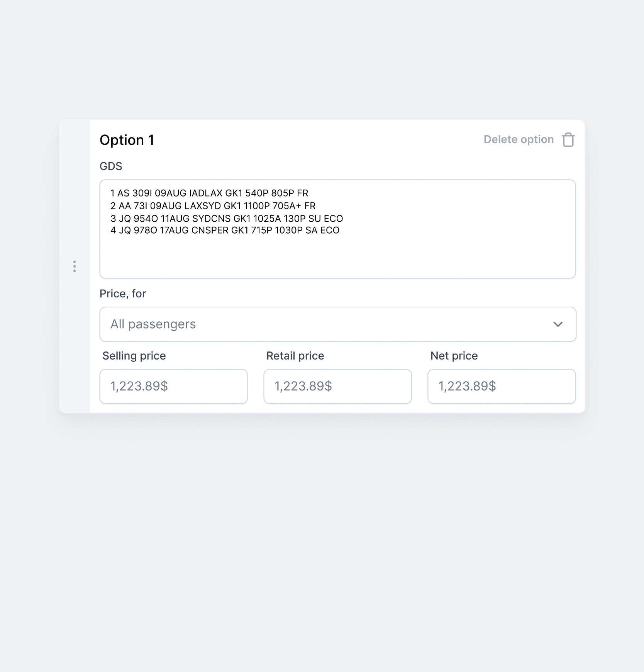Place cursor on the JQ 978O line
Screen dimensions: 644x672
tap(225, 230)
